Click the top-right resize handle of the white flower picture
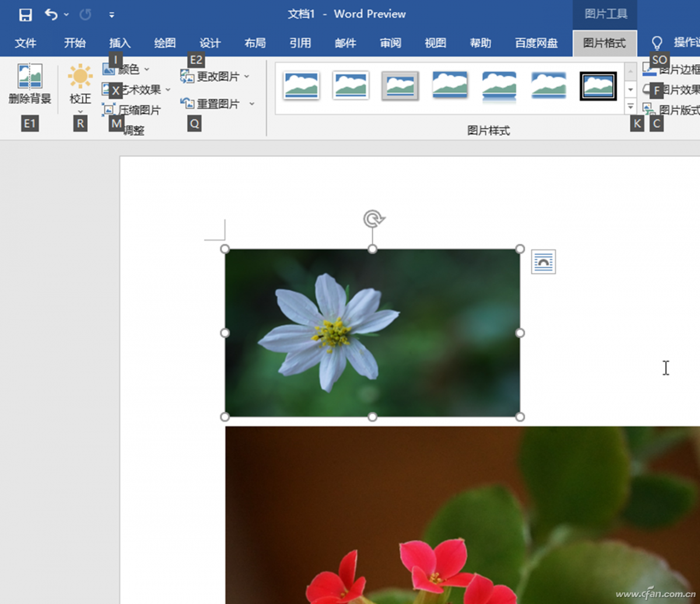The width and height of the screenshot is (700, 604). 520,249
